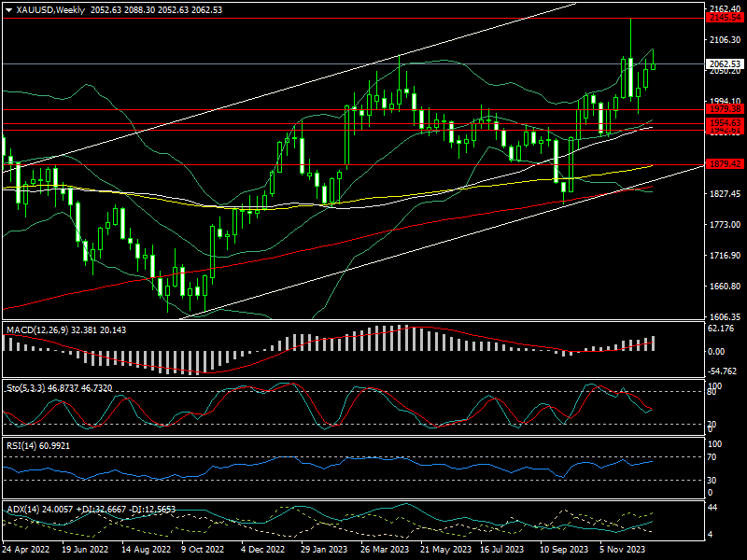Select the 1879.42 red price label

725,164
